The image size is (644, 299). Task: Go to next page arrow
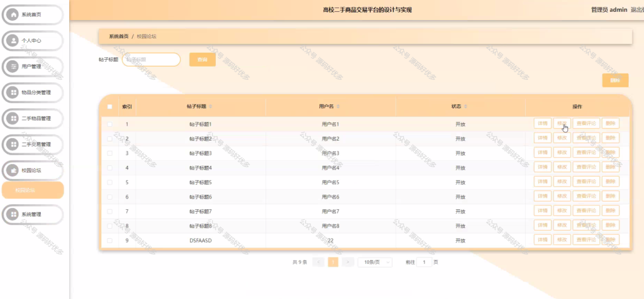tap(348, 262)
